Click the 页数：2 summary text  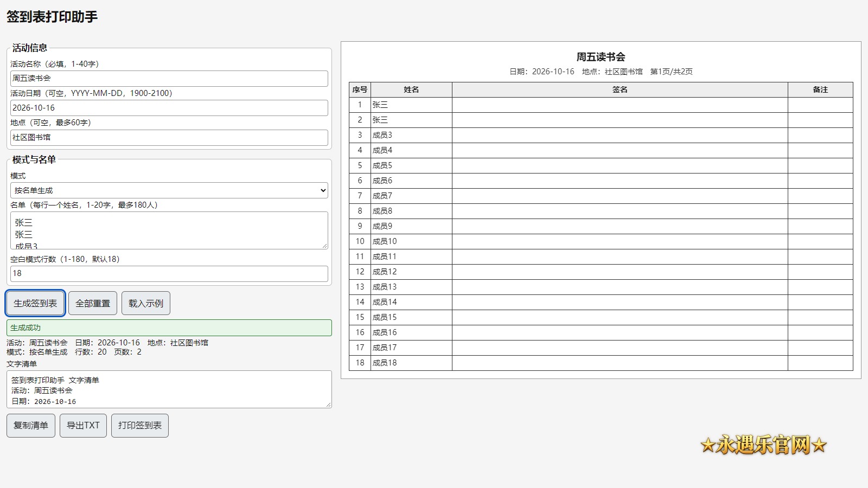click(x=127, y=352)
